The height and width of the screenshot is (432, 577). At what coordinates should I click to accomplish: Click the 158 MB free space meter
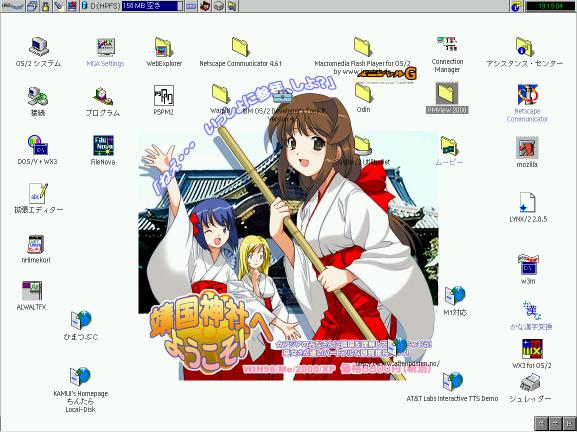click(x=152, y=6)
